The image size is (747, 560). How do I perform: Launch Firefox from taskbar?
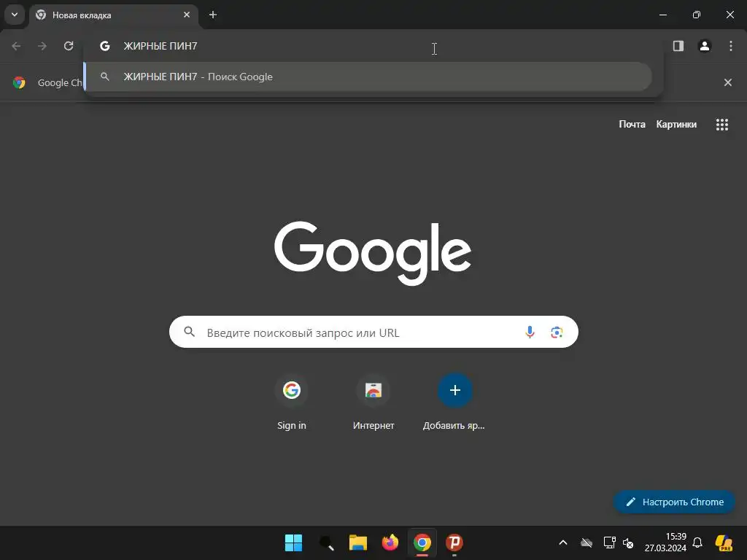[390, 542]
